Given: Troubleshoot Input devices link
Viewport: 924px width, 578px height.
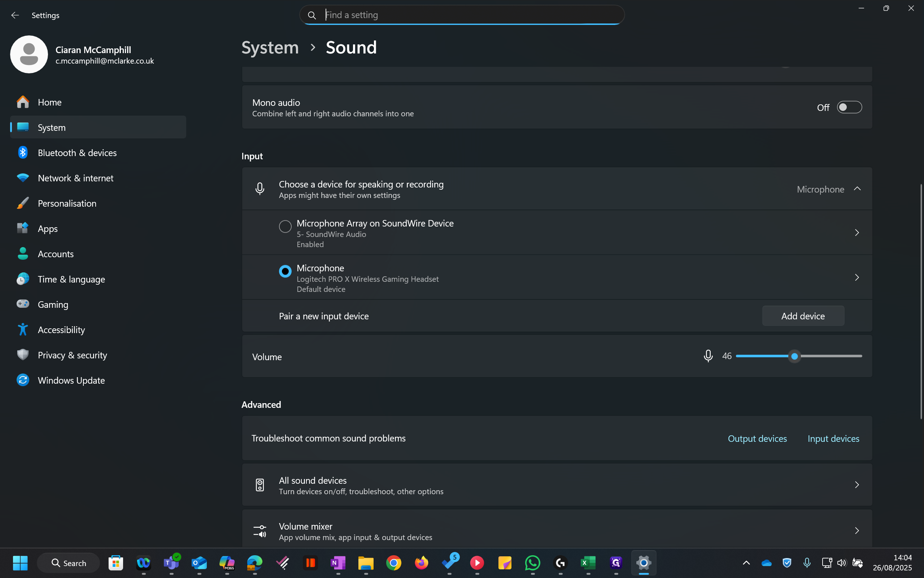Looking at the screenshot, I should [x=833, y=439].
